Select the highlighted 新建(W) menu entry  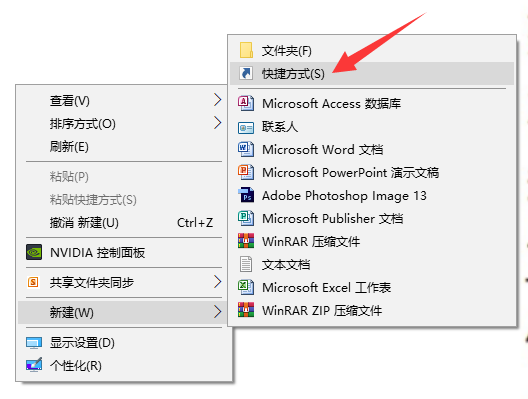pyautogui.click(x=124, y=312)
